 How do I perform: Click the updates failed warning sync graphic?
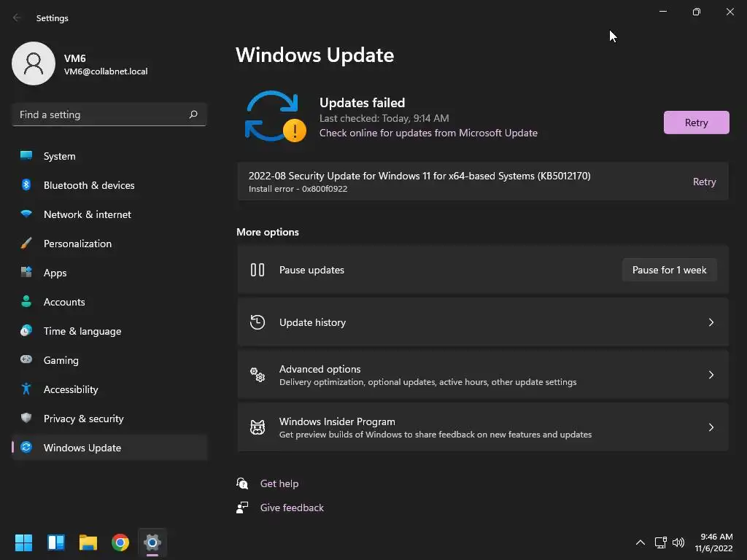(x=275, y=117)
